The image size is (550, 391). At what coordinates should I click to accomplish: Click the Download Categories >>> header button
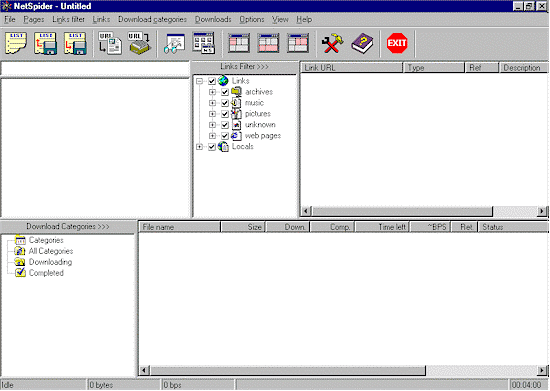68,227
